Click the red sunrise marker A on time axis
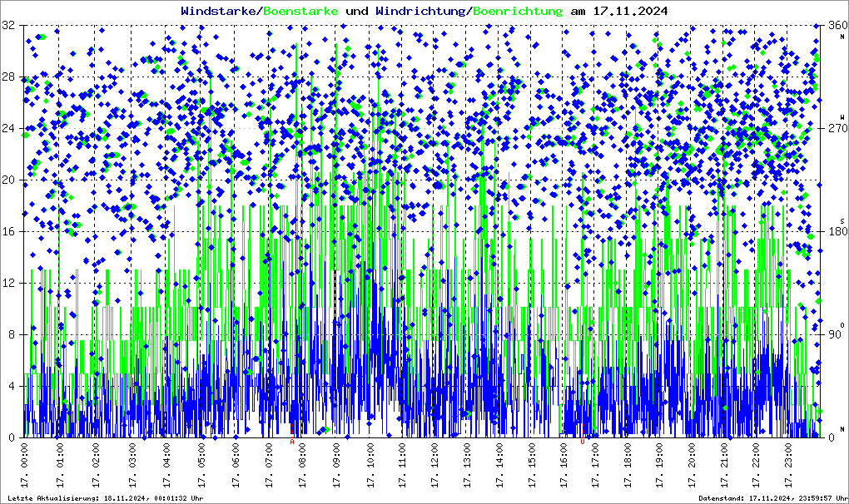The image size is (849, 504). pos(292,442)
